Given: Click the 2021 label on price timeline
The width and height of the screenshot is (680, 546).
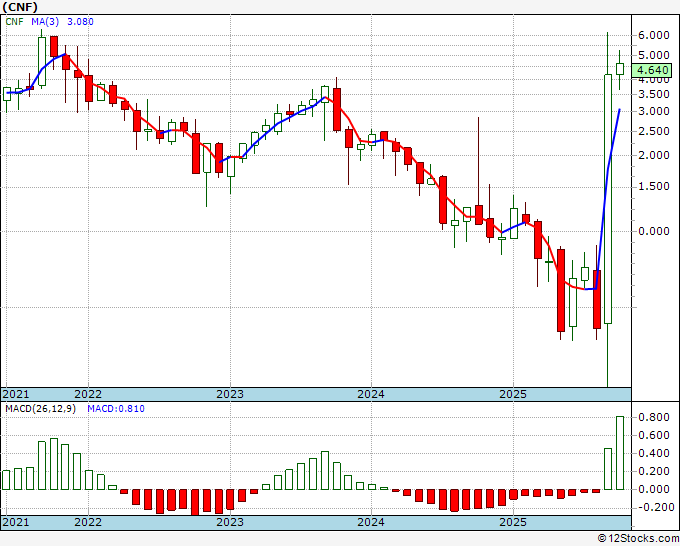Looking at the screenshot, I should (x=16, y=394).
